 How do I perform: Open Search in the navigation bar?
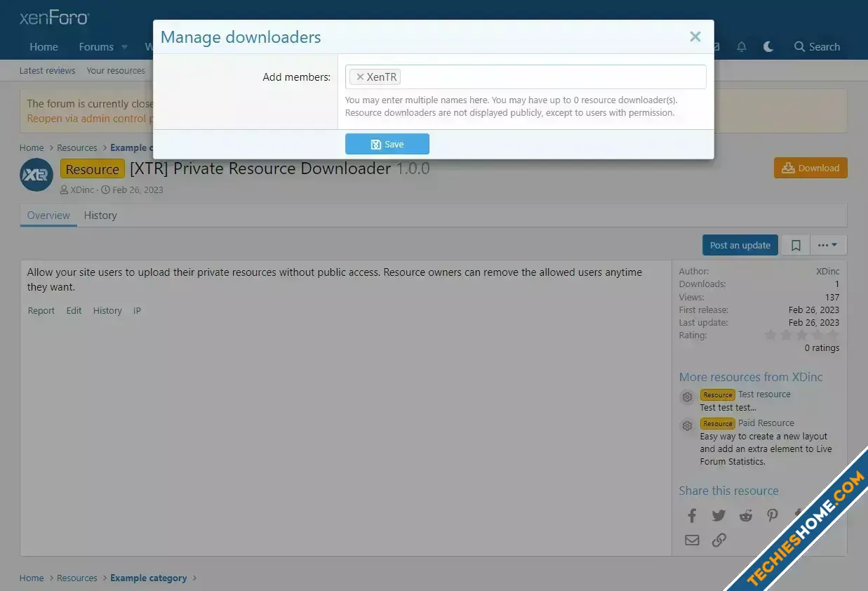tap(817, 47)
